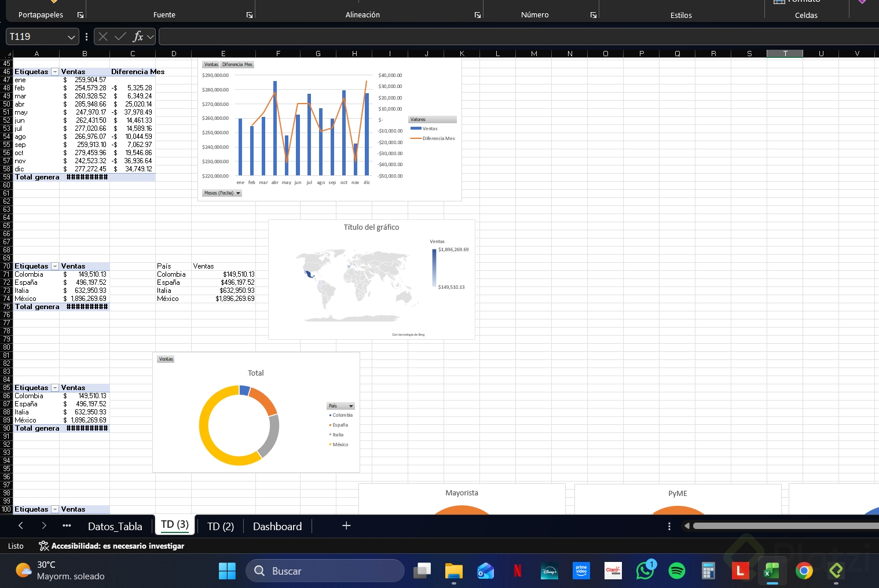This screenshot has height=588, width=879.
Task: Add a new sheet with plus icon
Action: tap(346, 525)
